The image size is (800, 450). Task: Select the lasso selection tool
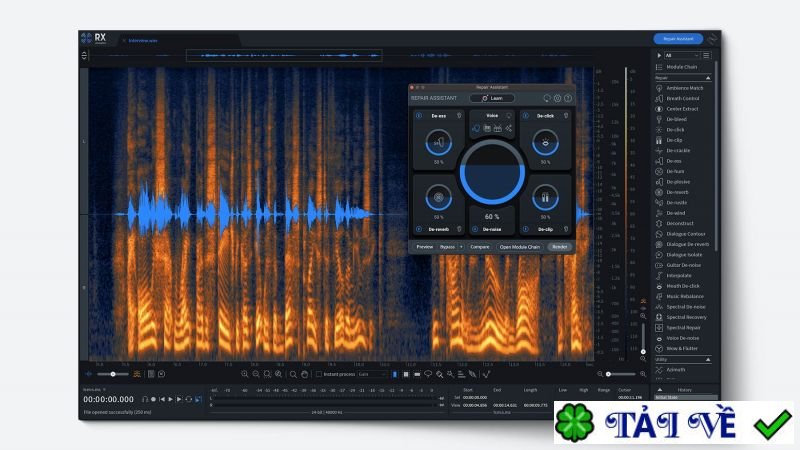(428, 374)
